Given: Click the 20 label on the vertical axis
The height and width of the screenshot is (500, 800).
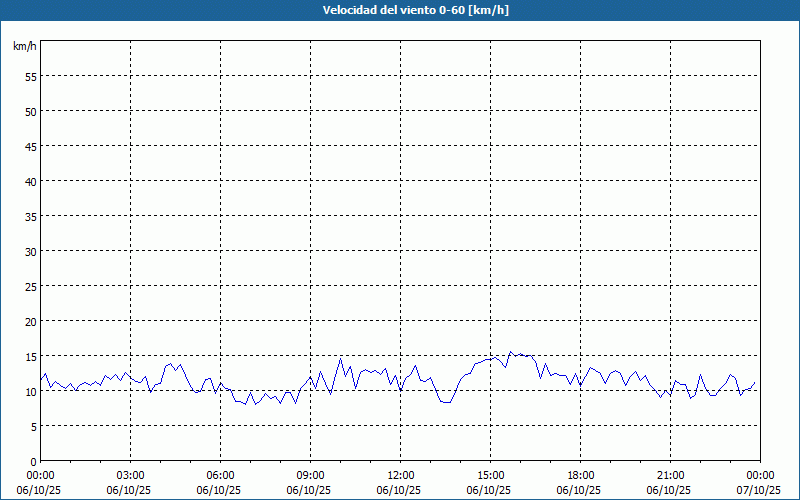Looking at the screenshot, I should pyautogui.click(x=30, y=321).
